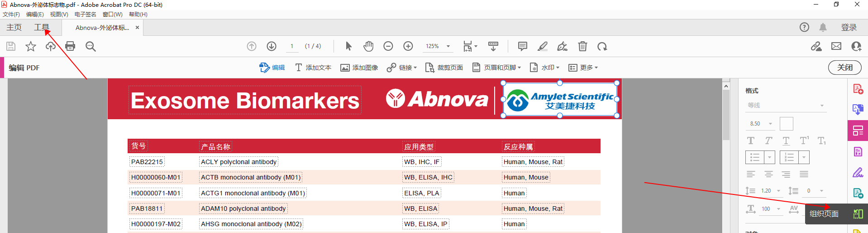This screenshot has width=868, height=233.
Task: Switch to the 工具 tab
Action: (42, 27)
